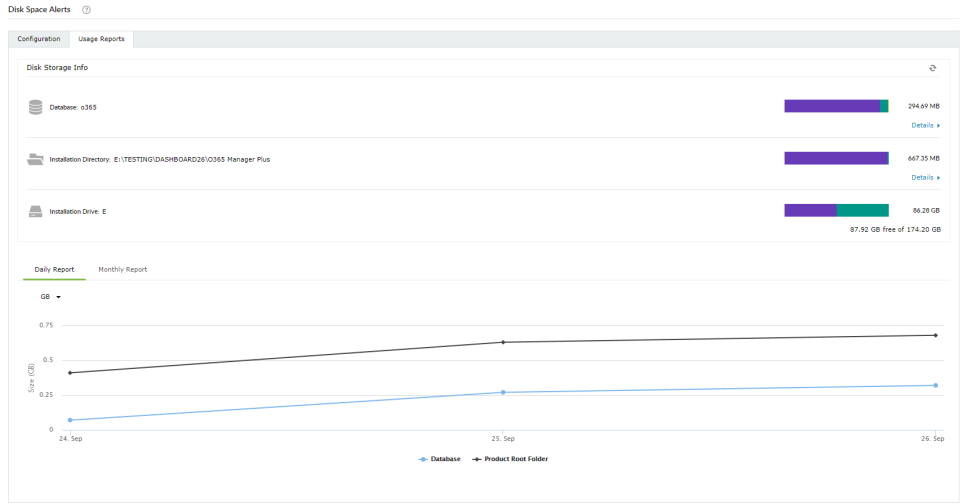Click the database usage bar
Image resolution: width=960 pixels, height=504 pixels.
tap(836, 106)
